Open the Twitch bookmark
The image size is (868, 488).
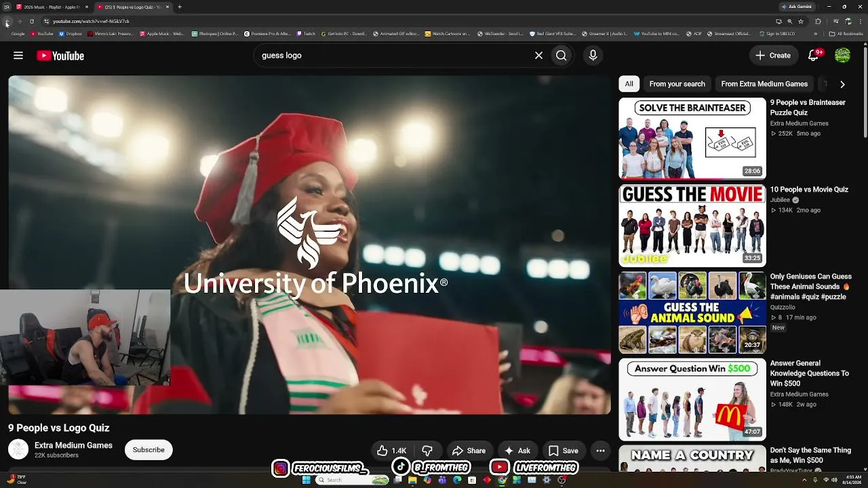coord(306,34)
